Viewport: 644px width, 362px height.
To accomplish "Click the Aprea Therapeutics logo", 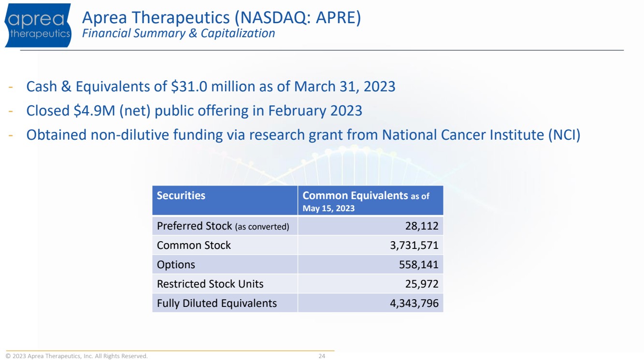I will (38, 25).
